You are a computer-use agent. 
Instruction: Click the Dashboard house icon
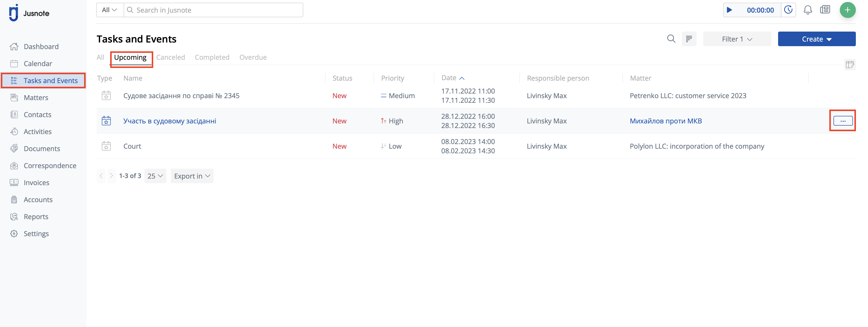pos(14,46)
